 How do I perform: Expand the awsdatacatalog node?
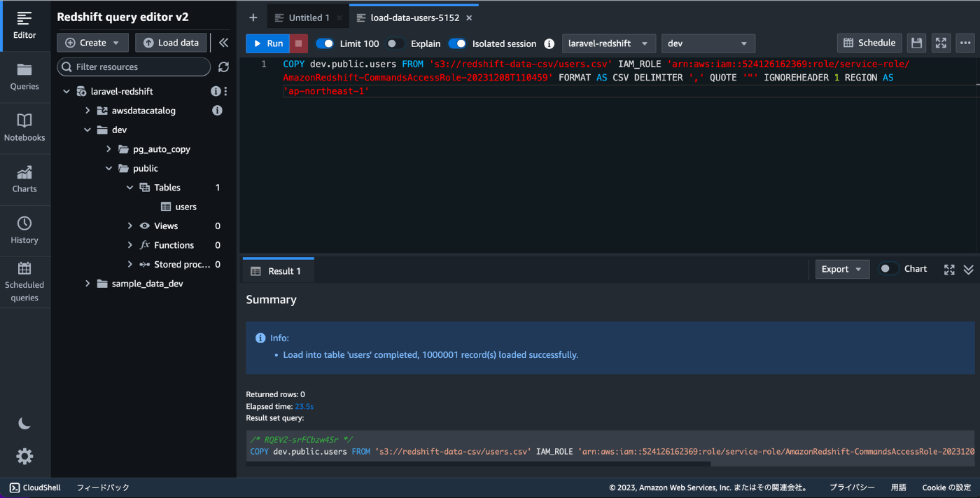[87, 111]
